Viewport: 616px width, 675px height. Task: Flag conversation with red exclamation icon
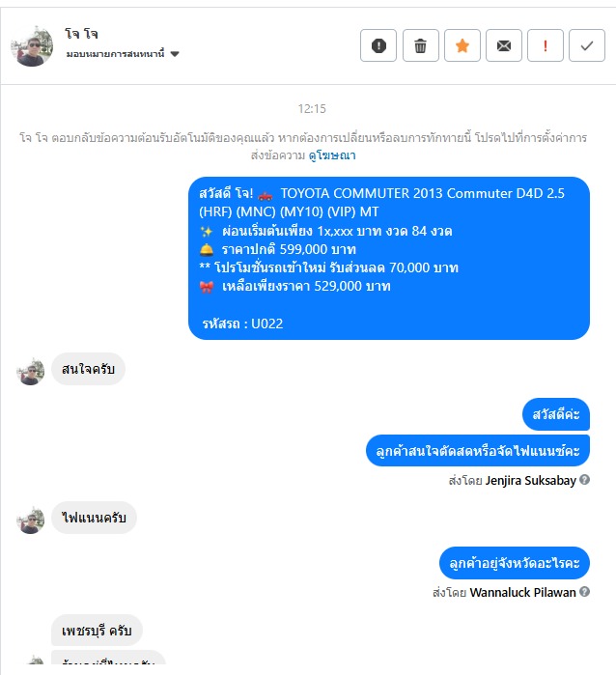click(x=545, y=45)
